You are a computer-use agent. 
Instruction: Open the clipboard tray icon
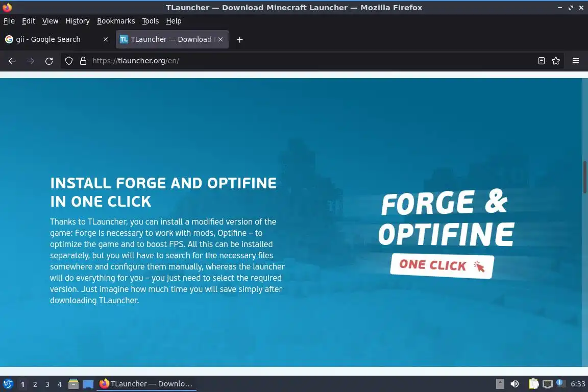click(x=533, y=384)
